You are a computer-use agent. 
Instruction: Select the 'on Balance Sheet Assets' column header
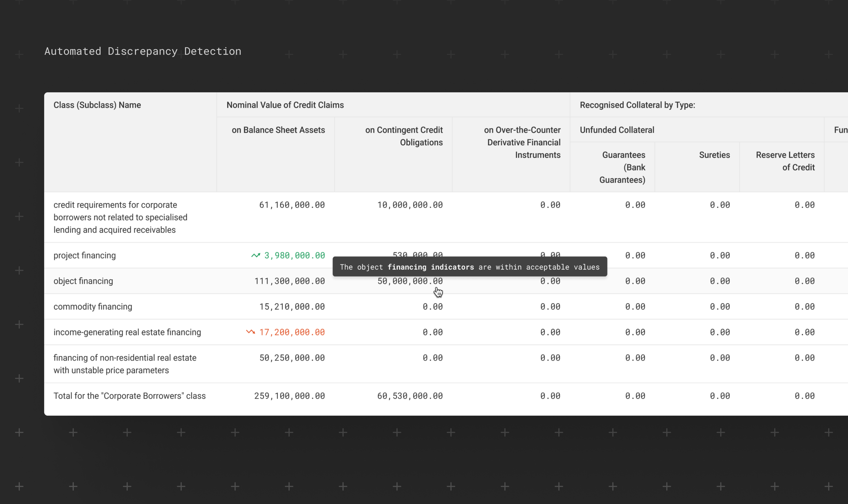click(x=278, y=130)
